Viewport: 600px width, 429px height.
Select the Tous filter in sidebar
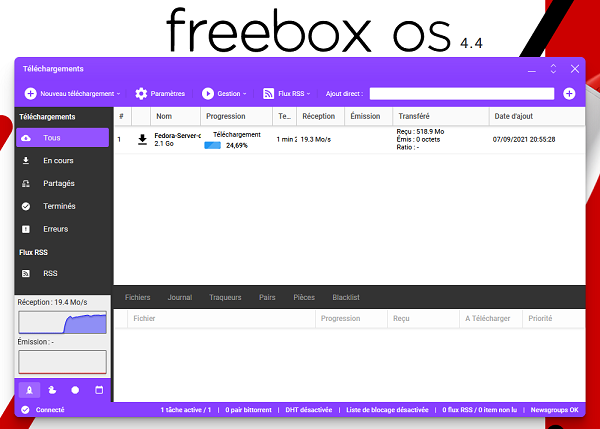coord(63,138)
